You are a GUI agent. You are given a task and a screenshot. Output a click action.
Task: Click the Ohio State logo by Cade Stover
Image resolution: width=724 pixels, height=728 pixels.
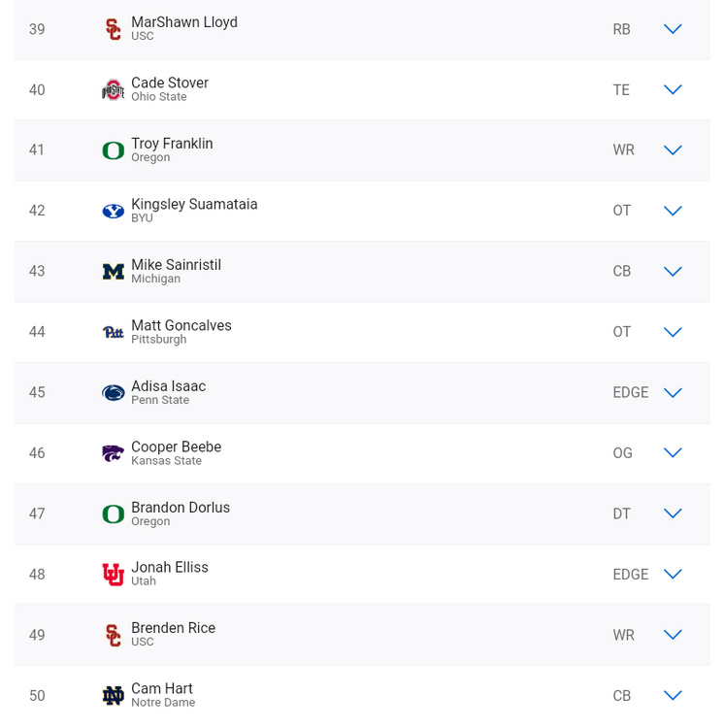coord(114,90)
